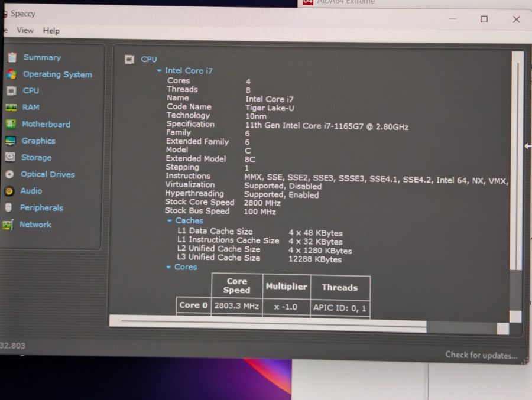Click the RAM module icon in sidebar
532x400 pixels.
pos(11,108)
